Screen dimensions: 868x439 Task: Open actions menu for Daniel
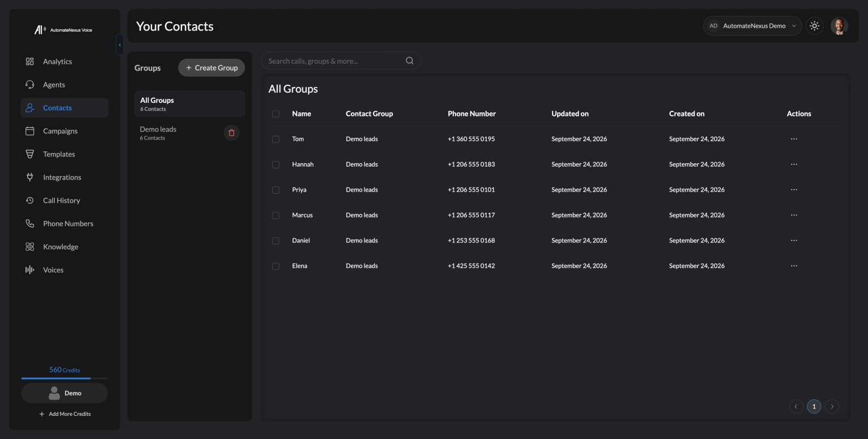coord(794,241)
